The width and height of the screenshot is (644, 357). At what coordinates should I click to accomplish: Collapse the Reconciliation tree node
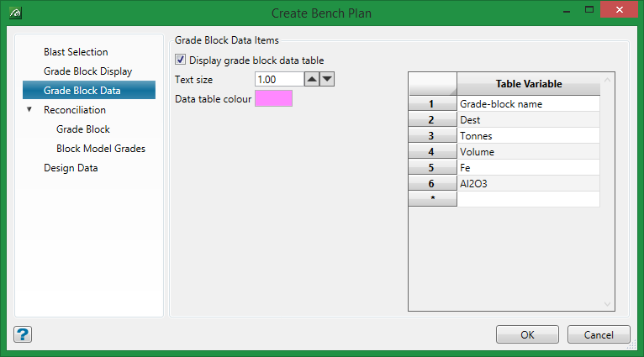[29, 109]
